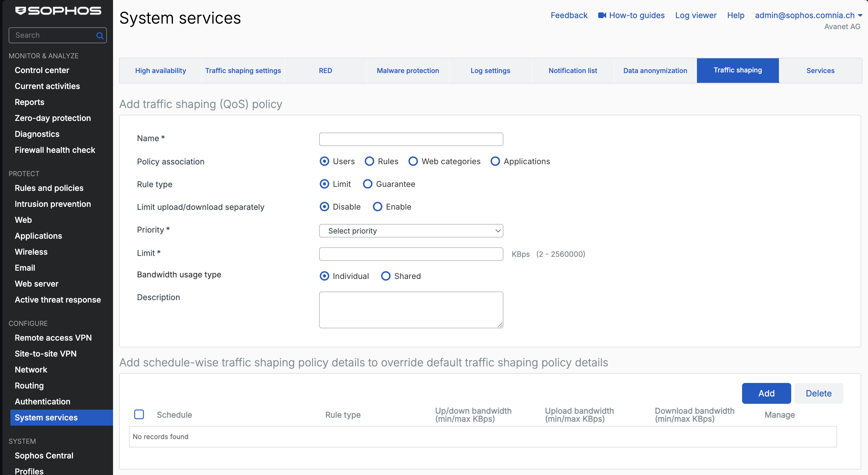The height and width of the screenshot is (475, 868).
Task: Open Diagnostics in sidebar
Action: 37,134
